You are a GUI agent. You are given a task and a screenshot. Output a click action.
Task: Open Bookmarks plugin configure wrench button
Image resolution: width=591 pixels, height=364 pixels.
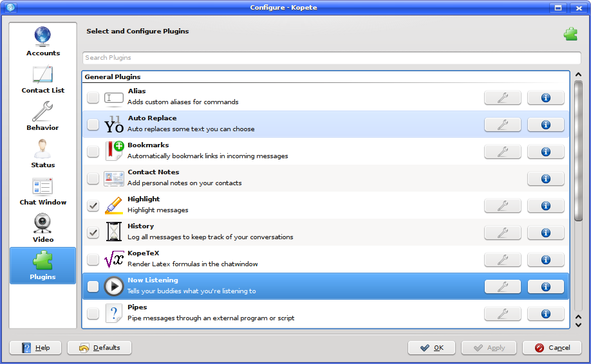click(x=502, y=152)
